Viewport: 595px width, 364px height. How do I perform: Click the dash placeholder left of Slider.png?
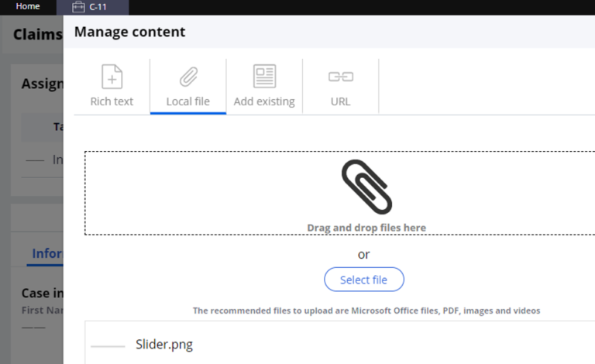tap(108, 345)
